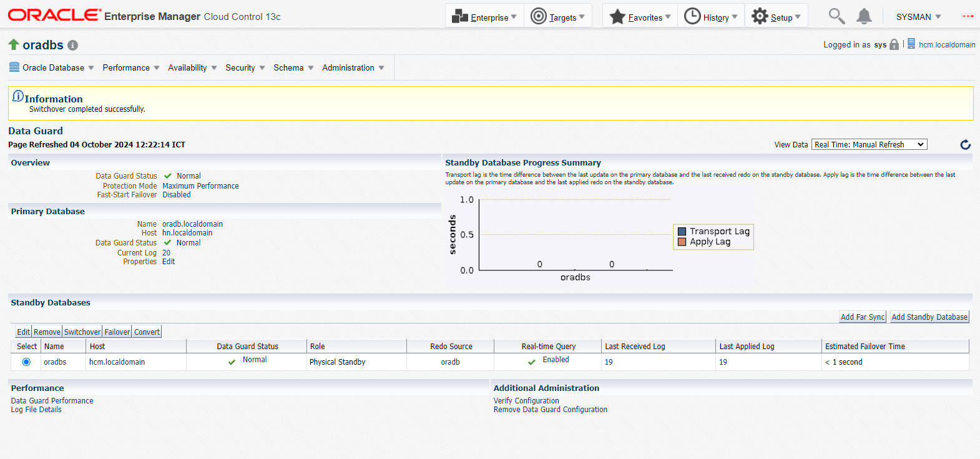Click Add Far Sync button
980x459 pixels.
click(863, 317)
